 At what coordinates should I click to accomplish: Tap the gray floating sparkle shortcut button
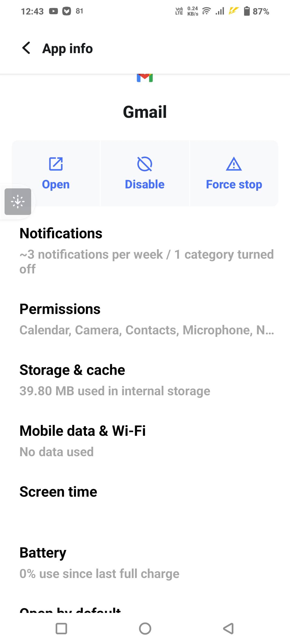[18, 202]
